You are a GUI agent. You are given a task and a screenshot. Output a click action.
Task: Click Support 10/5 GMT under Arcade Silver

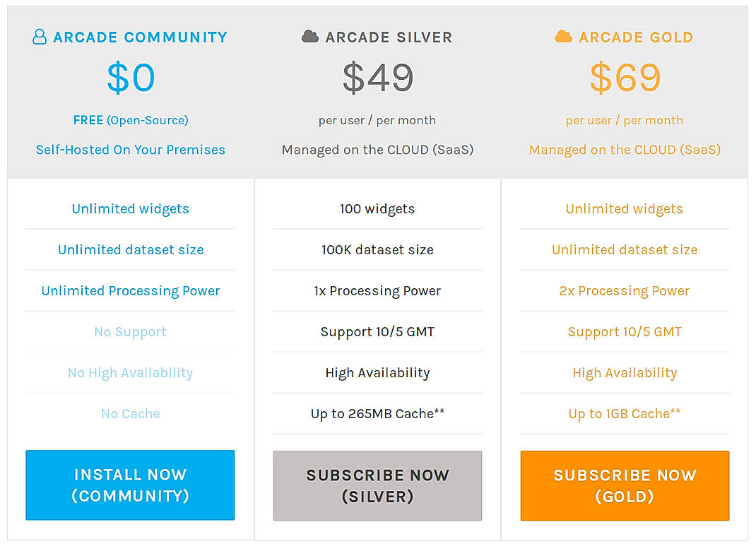tap(377, 331)
